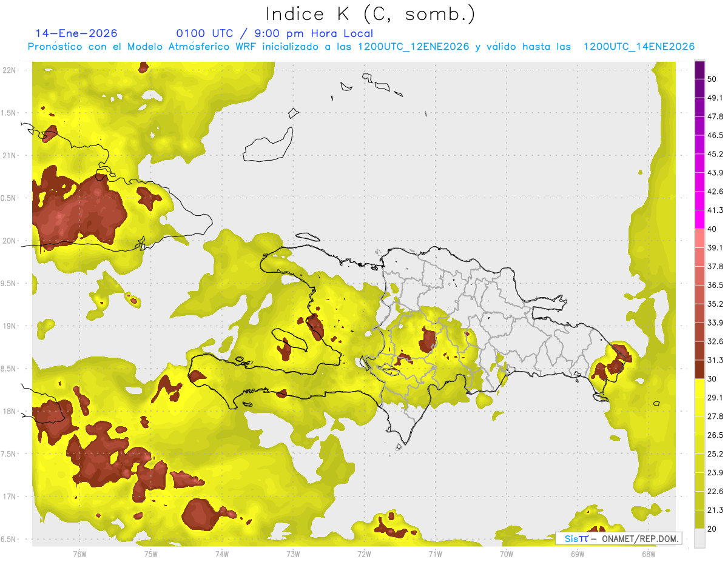Image resolution: width=728 pixels, height=562 pixels.
Task: Click the latitude label "17N"
Action: [9, 497]
